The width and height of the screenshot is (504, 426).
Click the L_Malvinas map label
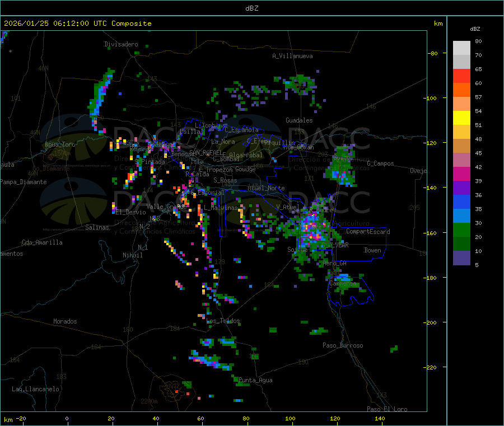click(x=221, y=208)
